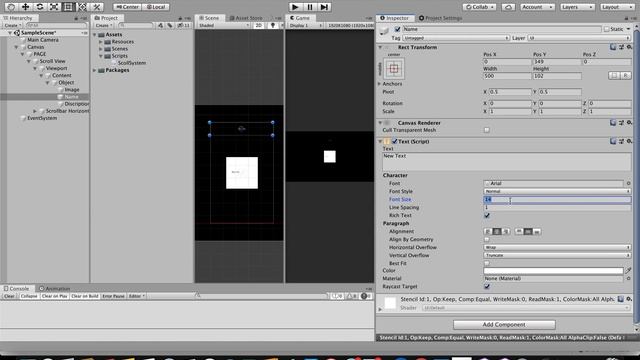
Task: Start Play mode
Action: (295, 7)
